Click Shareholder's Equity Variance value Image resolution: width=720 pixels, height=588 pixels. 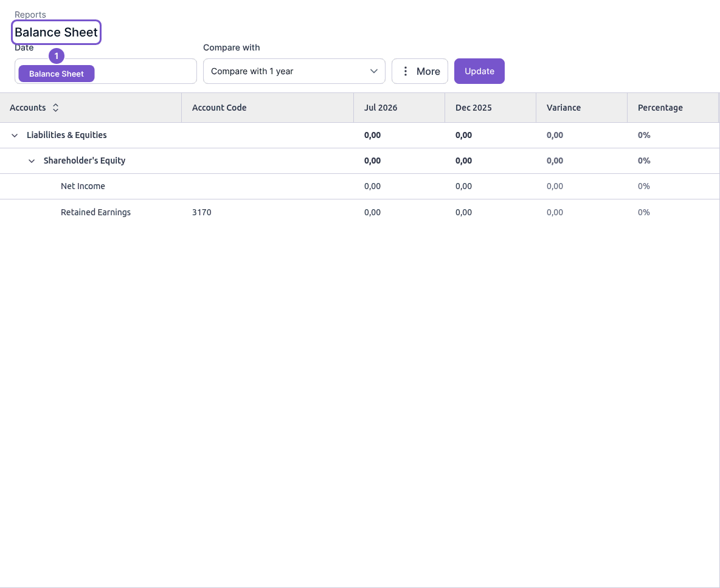(555, 161)
